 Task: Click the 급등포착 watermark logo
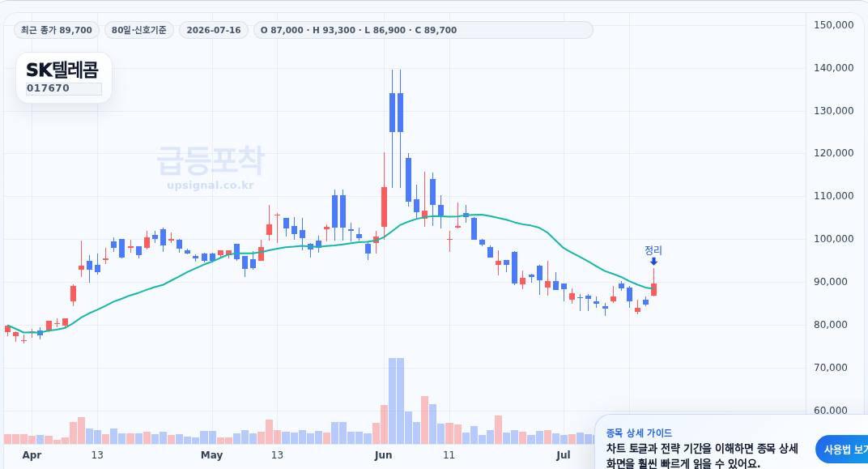click(x=211, y=160)
